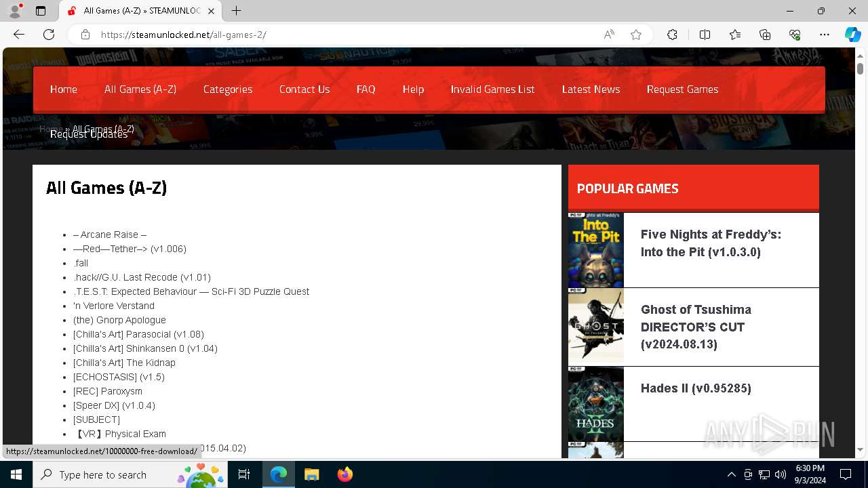Open Microsoft Edge taskbar icon

point(279,474)
